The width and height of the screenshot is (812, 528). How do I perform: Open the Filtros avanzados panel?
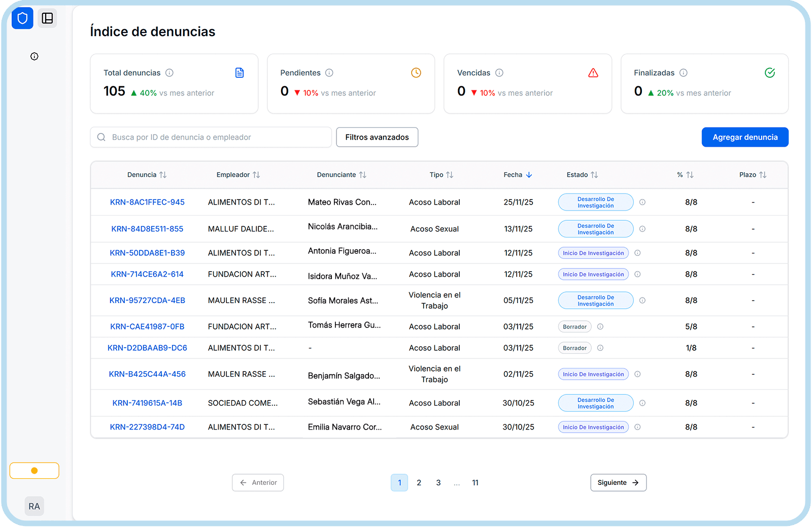pyautogui.click(x=377, y=137)
